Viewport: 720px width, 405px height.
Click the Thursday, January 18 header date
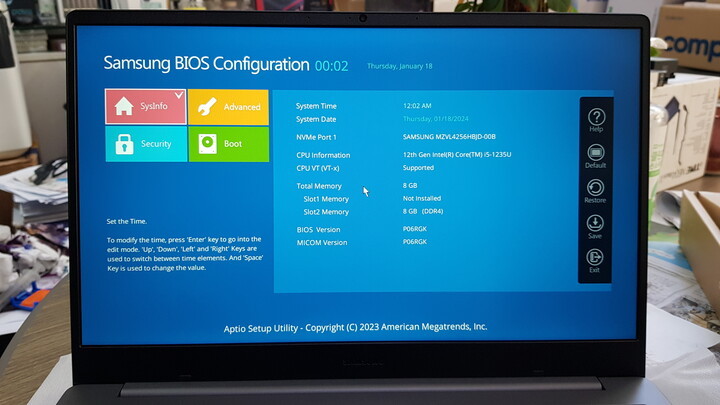pos(399,66)
